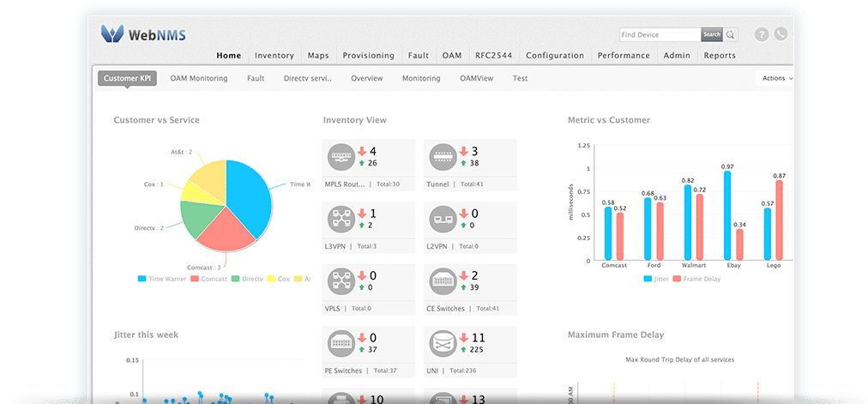Select the Tunnel inventory icon

tap(443, 158)
